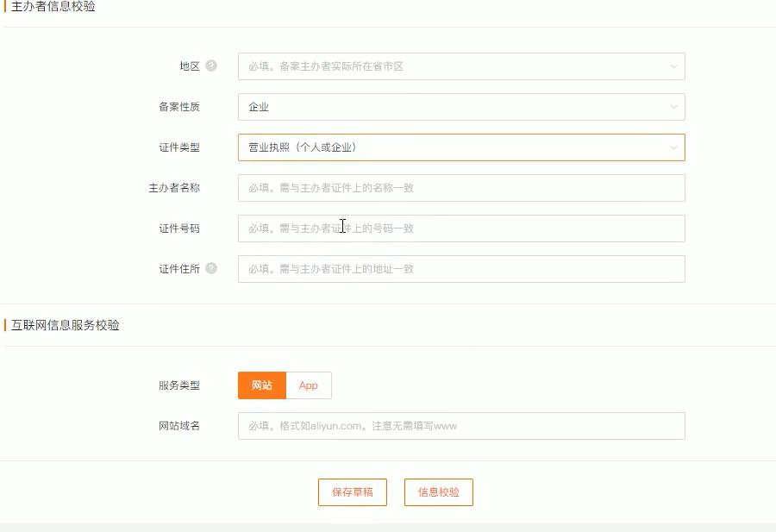Select the 网站 service type option
The width and height of the screenshot is (776, 532).
point(262,385)
